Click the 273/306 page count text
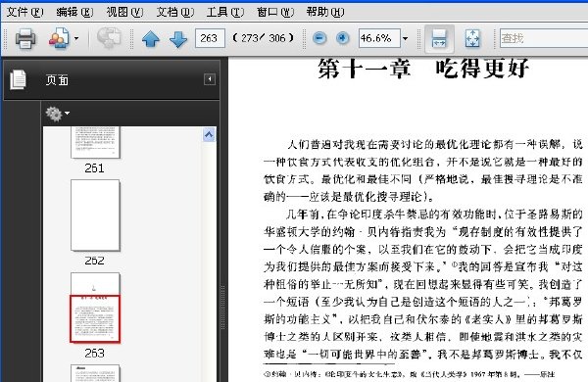Image resolution: width=588 pixels, height=382 pixels. 264,38
